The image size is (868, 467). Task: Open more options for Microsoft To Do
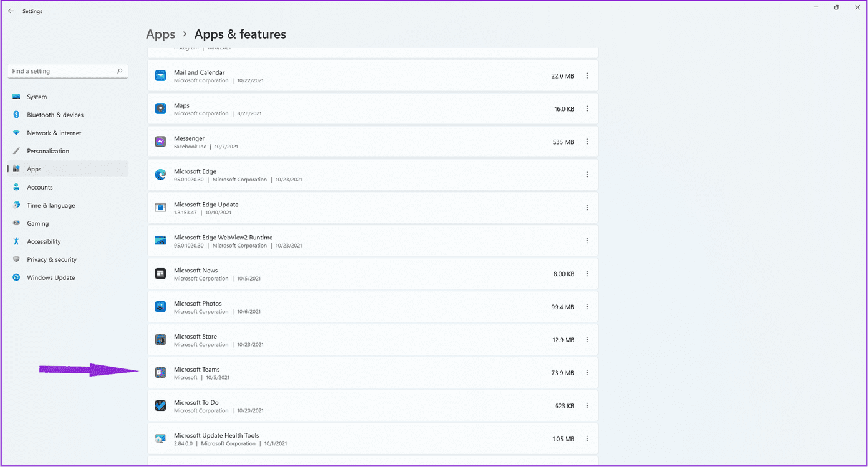coord(587,406)
